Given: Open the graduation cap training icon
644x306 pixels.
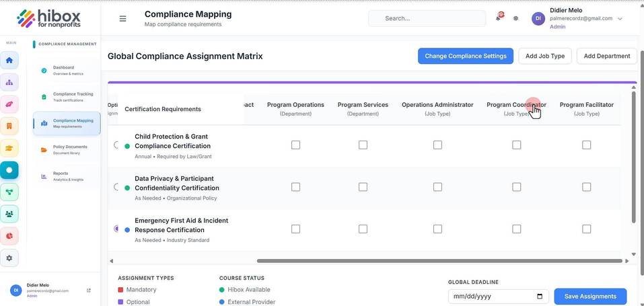Looking at the screenshot, I should (9, 148).
